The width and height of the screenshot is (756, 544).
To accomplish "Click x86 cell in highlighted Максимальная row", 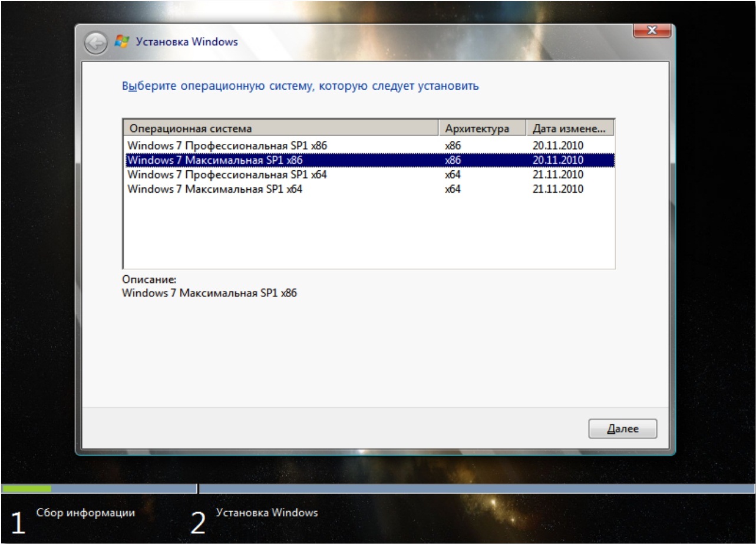I will tap(453, 160).
